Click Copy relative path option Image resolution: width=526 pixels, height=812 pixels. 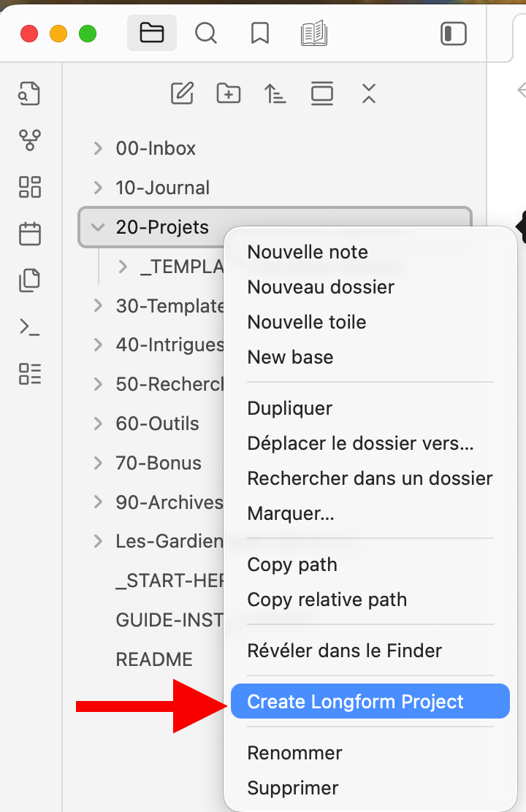click(x=327, y=600)
